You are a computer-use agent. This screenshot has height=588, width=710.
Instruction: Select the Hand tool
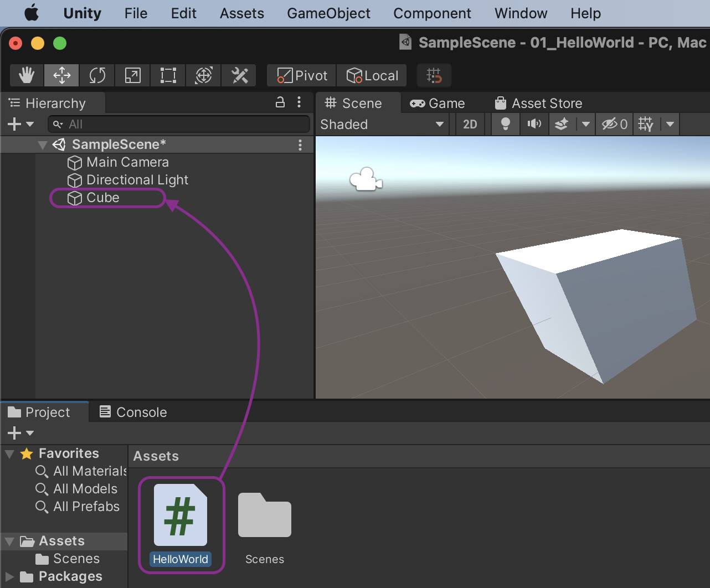pos(27,75)
